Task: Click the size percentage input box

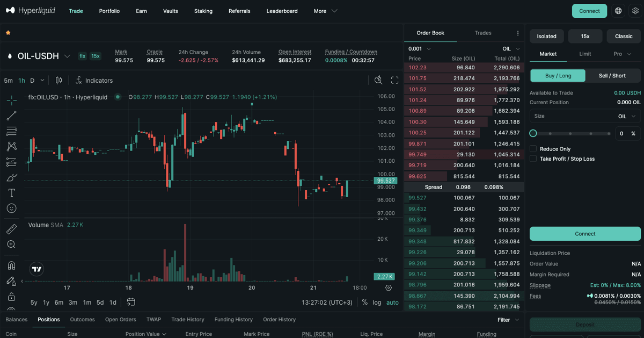Action: pos(627,133)
